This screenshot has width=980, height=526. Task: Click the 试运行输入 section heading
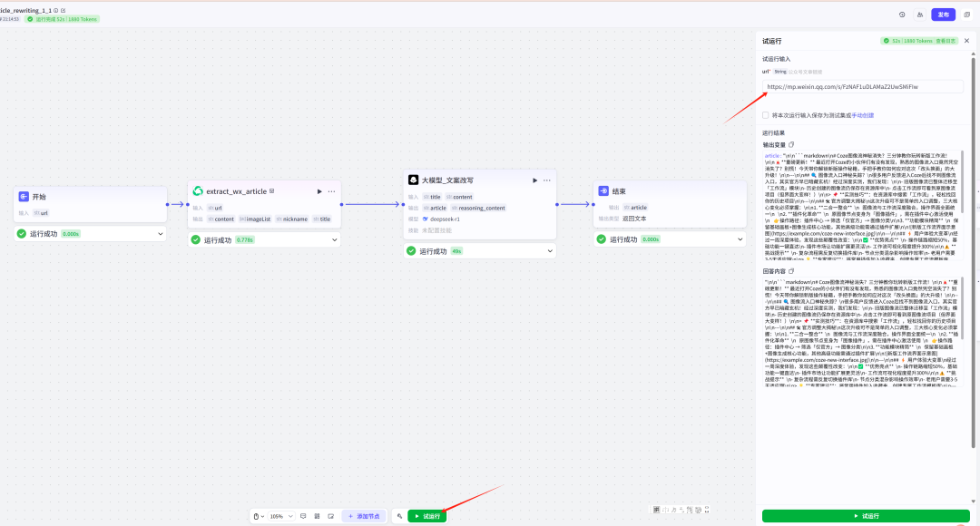point(776,59)
